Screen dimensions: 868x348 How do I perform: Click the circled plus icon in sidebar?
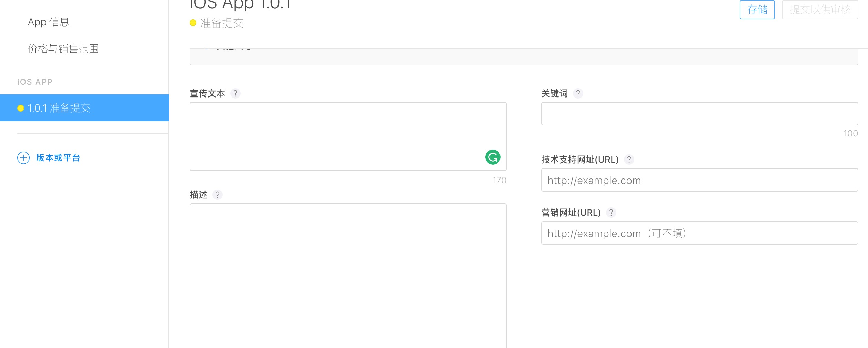[23, 158]
